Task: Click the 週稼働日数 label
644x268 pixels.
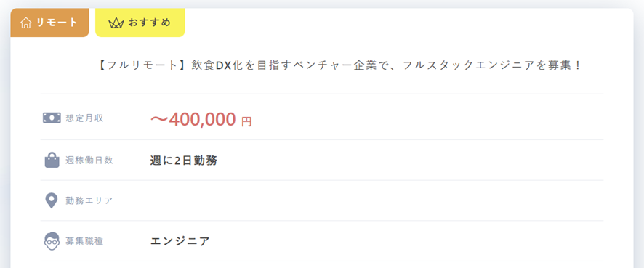Action: tap(89, 160)
